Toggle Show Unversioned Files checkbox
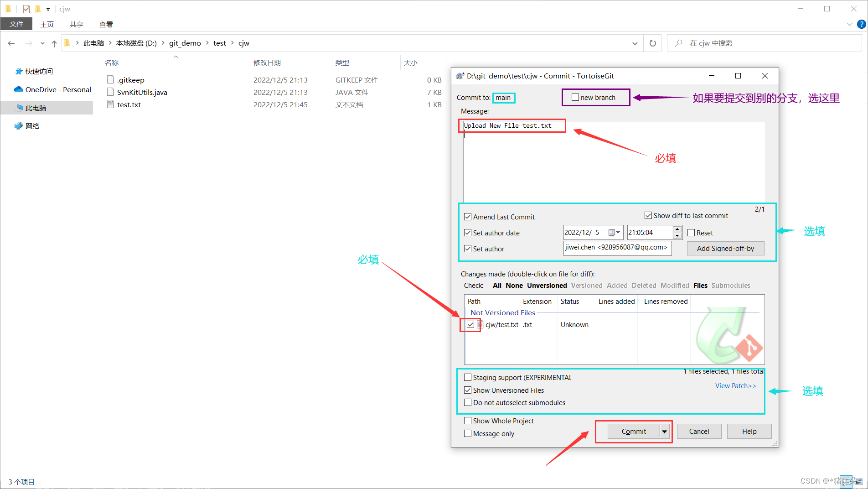This screenshot has width=868, height=489. 468,390
